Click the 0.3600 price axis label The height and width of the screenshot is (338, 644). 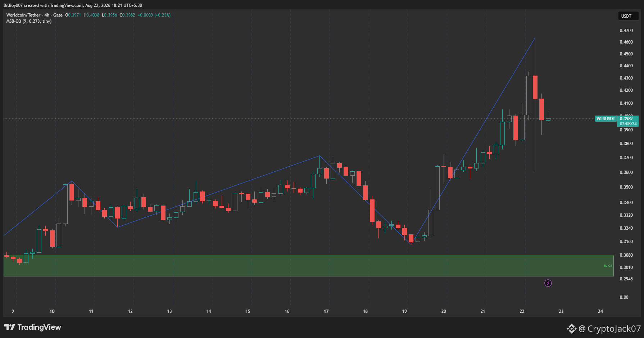click(626, 172)
